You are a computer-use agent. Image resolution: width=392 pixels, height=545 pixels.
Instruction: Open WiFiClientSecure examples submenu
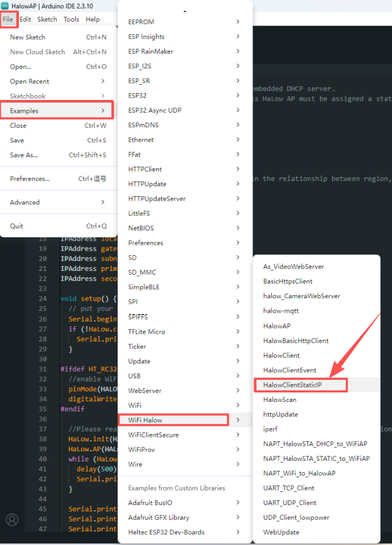[x=185, y=435]
